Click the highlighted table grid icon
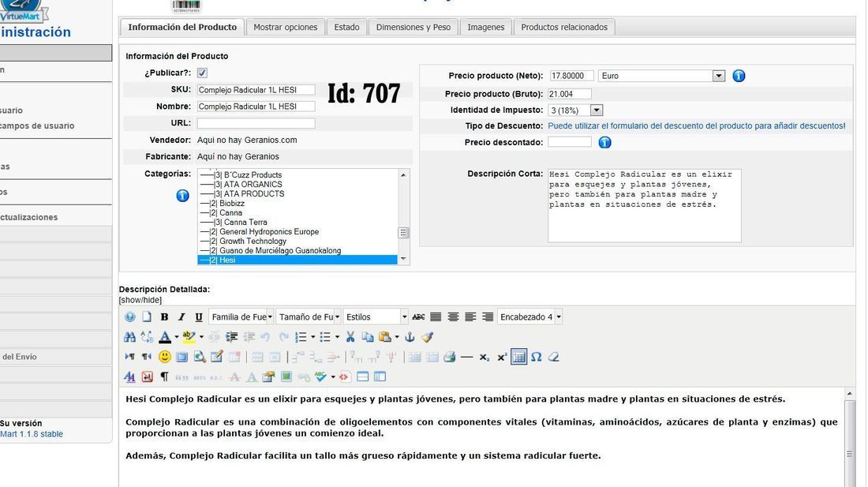 [518, 357]
